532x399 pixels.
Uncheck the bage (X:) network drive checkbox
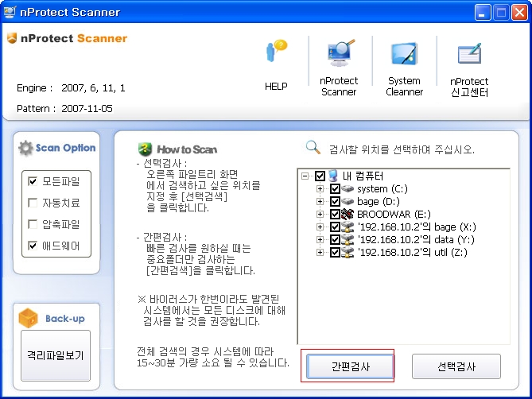[x=335, y=227]
